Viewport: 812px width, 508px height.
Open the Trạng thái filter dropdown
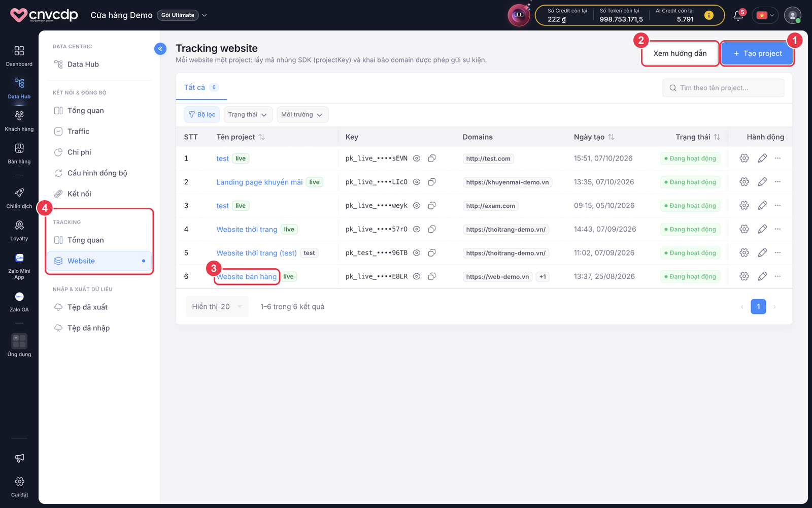coord(248,115)
